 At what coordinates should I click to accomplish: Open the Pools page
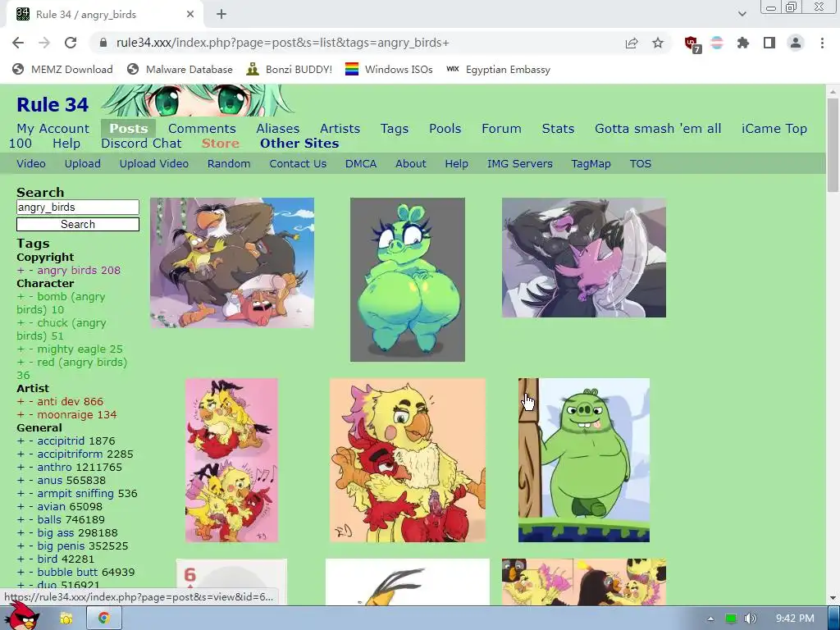(445, 129)
